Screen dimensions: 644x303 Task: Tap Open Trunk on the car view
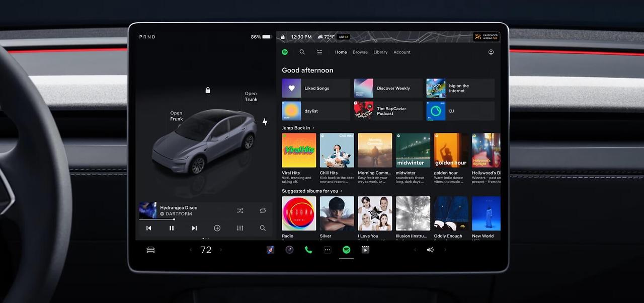[251, 96]
